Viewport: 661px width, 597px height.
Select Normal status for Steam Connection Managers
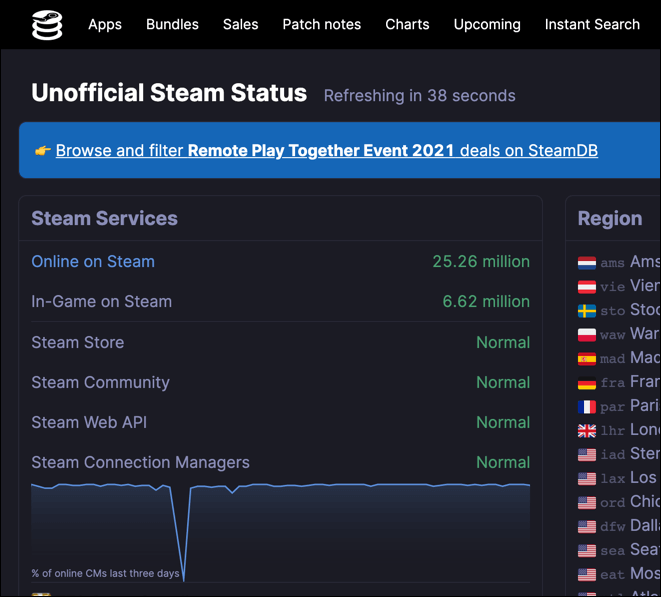point(503,463)
